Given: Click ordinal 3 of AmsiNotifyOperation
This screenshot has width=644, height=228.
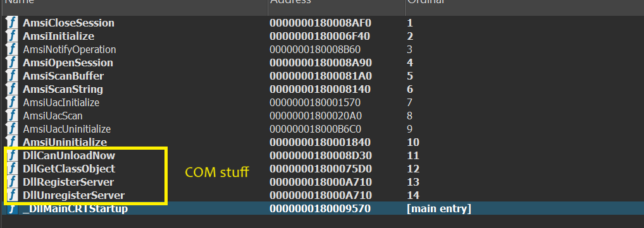Looking at the screenshot, I should [x=409, y=50].
